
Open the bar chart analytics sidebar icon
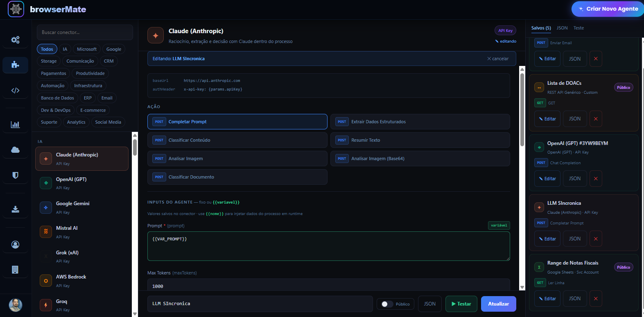pos(15,125)
